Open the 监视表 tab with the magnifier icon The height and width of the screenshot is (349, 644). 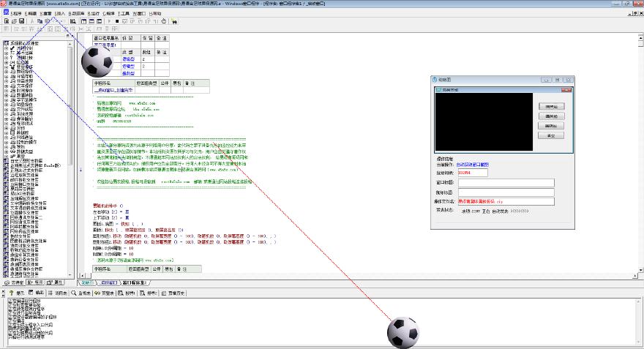(81, 293)
